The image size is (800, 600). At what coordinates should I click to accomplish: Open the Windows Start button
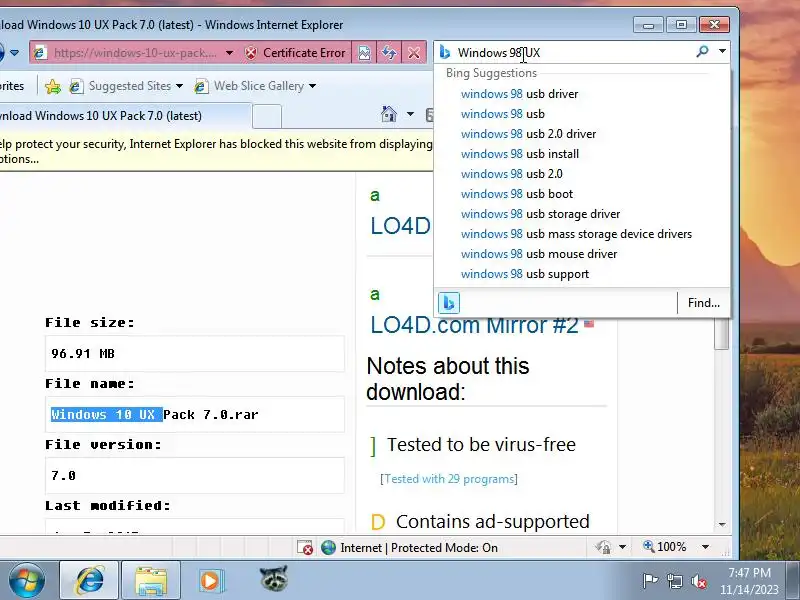pyautogui.click(x=26, y=580)
